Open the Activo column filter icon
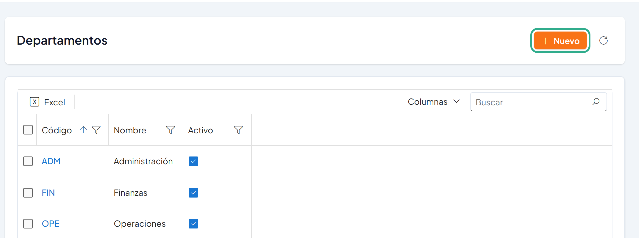 [238, 130]
